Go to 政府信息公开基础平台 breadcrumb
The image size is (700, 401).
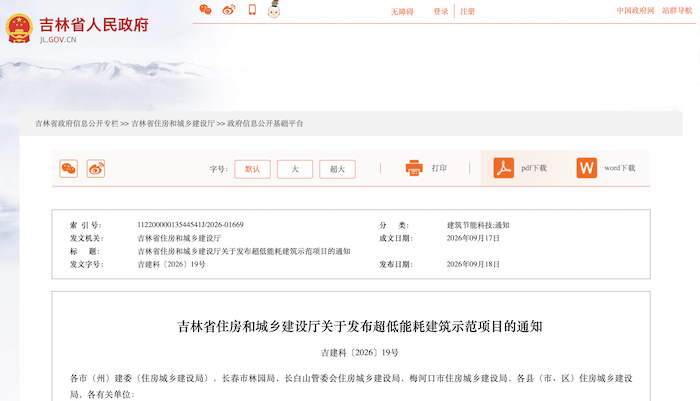click(x=265, y=124)
